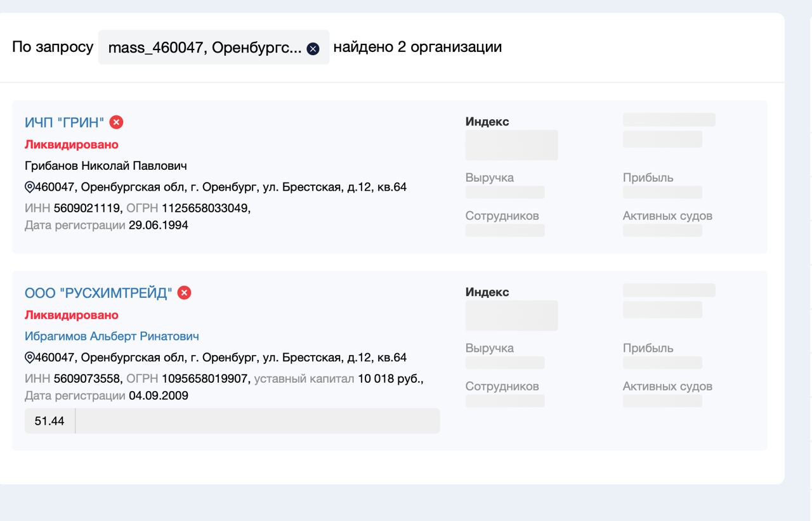Select INN number 5609021119

pos(88,209)
